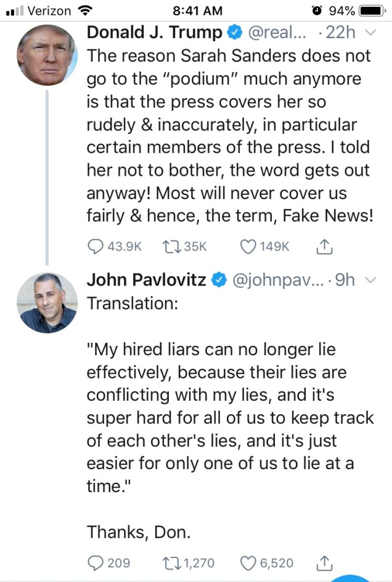Like the tweet with 6,520 likes
Viewport: 392px width, 582px height.
pyautogui.click(x=248, y=562)
